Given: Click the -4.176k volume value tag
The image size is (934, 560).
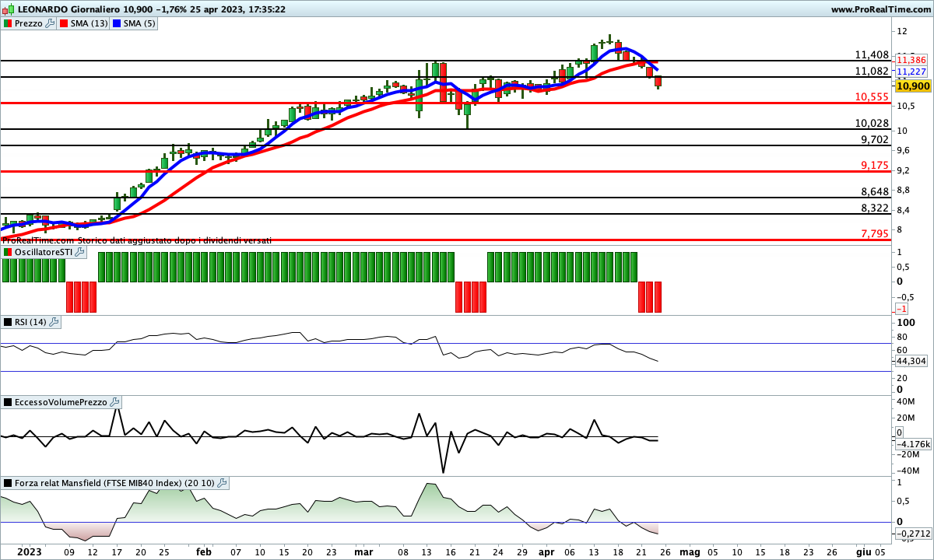Looking at the screenshot, I should pyautogui.click(x=912, y=444).
